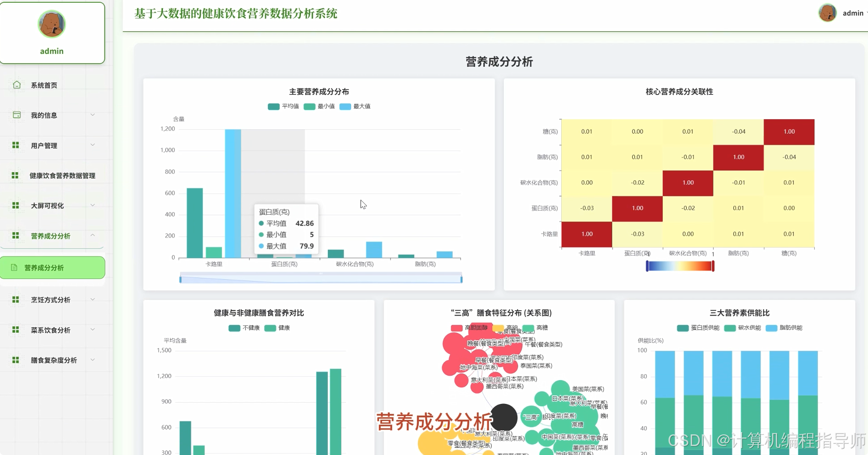Image resolution: width=868 pixels, height=455 pixels.
Task: Click the system title heading link
Action: click(x=236, y=14)
